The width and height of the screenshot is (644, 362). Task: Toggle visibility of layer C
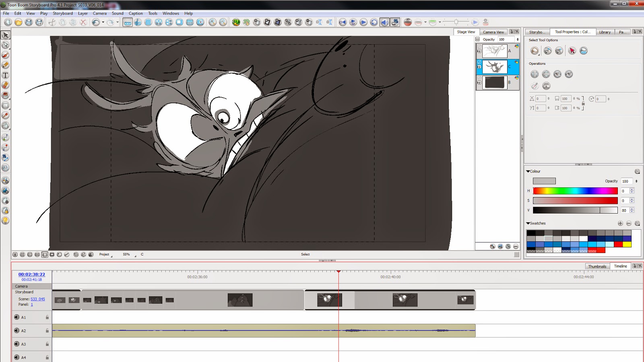tap(479, 67)
